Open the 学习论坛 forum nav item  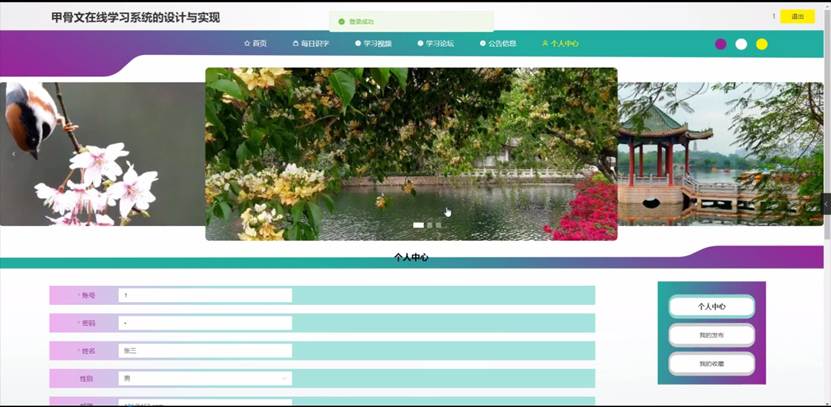point(436,43)
